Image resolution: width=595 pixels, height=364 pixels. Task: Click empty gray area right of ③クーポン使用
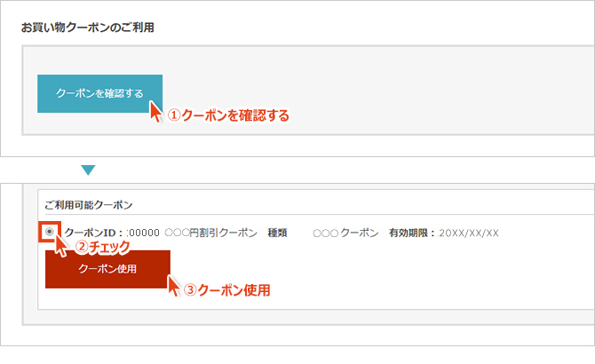[x=426, y=284]
